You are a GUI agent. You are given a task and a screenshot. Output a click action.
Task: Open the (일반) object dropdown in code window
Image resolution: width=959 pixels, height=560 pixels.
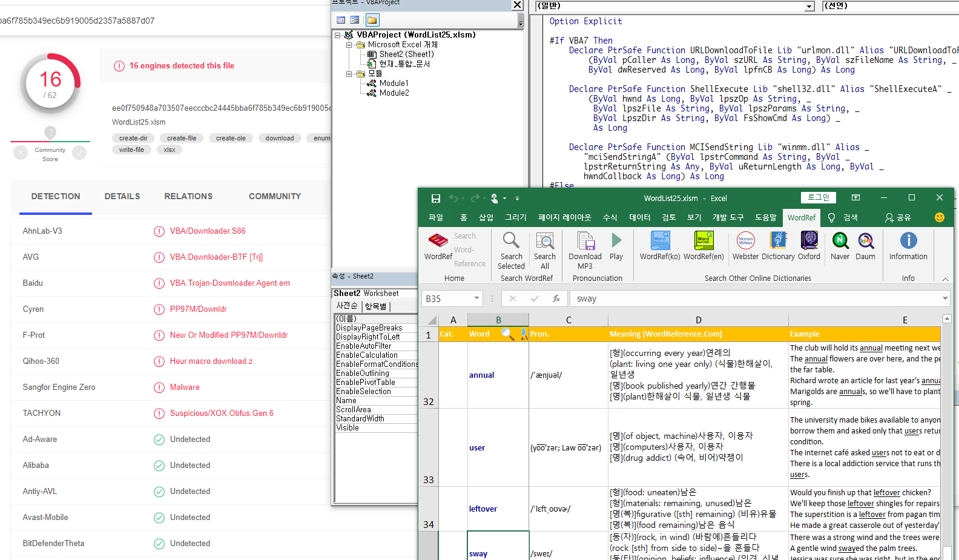coord(809,6)
